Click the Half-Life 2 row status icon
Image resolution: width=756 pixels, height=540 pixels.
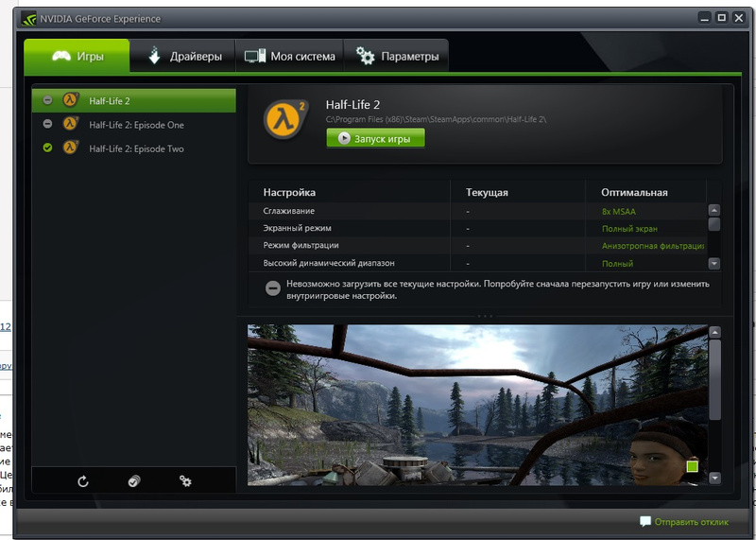(x=47, y=100)
